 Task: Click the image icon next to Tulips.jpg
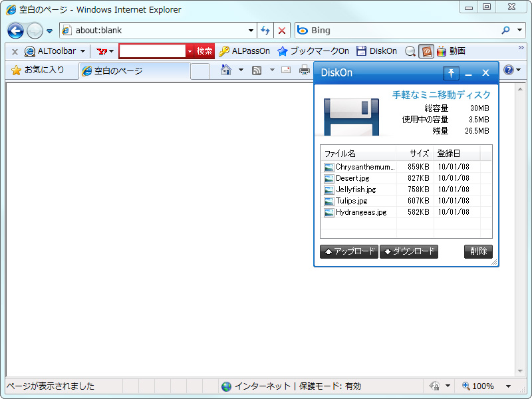pyautogui.click(x=329, y=201)
